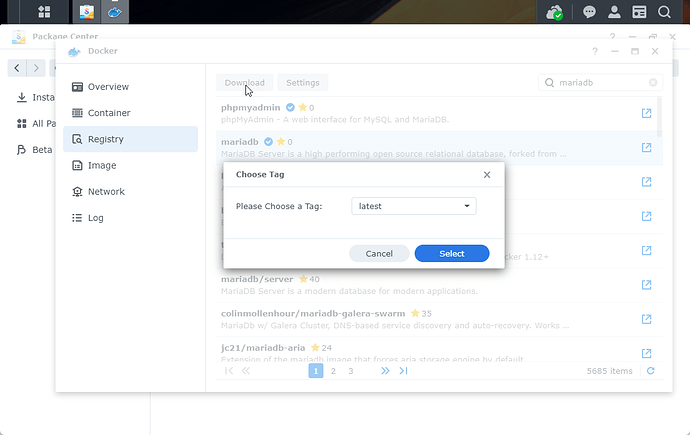690x435 pixels.
Task: Open the user account options icon
Action: pos(614,12)
